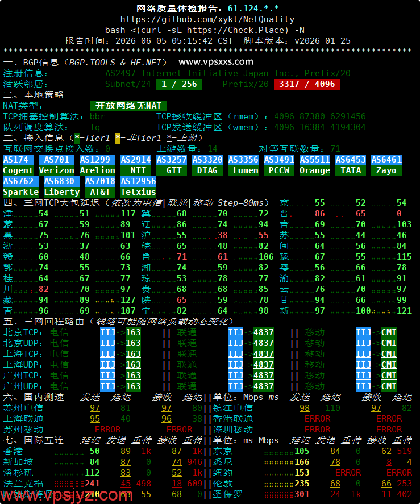Click the 苏州电信 speed test row label

pos(23,408)
